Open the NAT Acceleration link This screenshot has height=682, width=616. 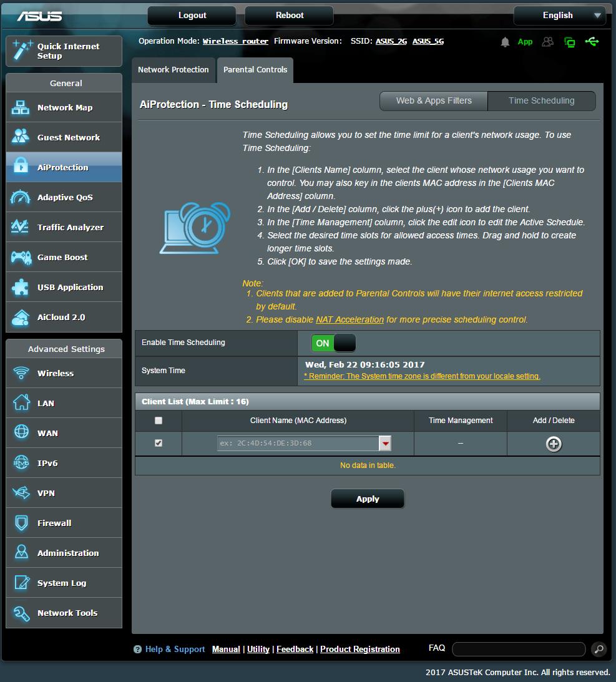350,319
